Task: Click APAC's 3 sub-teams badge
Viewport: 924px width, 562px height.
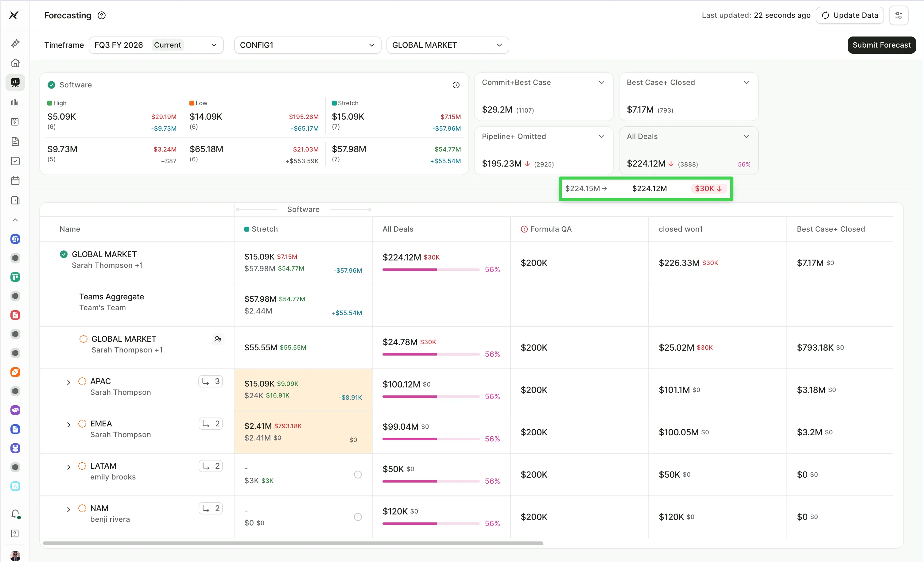Action: click(x=211, y=381)
